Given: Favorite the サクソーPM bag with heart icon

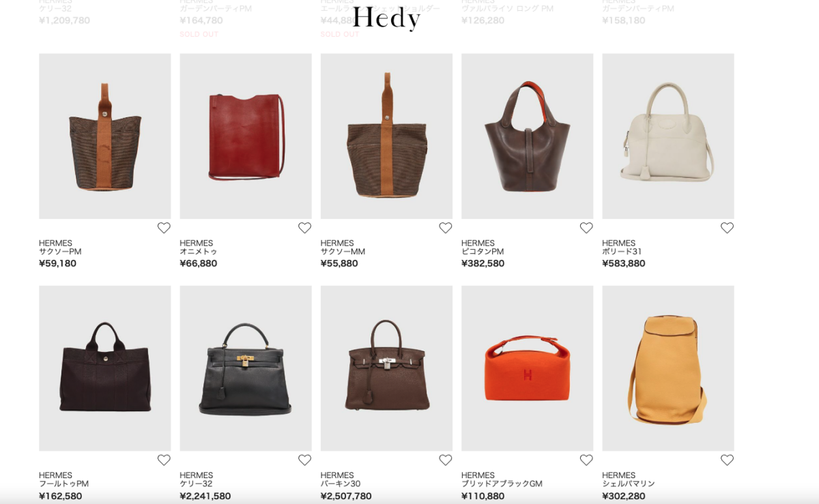Looking at the screenshot, I should (164, 228).
